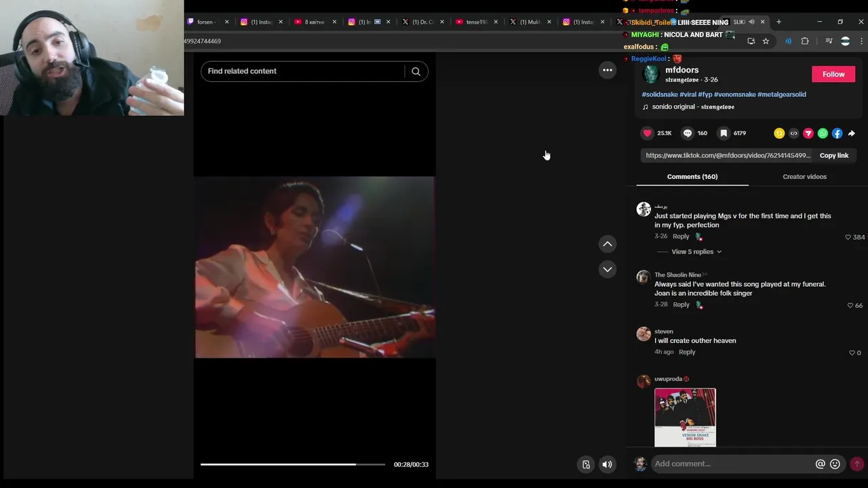The width and height of the screenshot is (868, 488).
Task: Switch to the Dr. X browser tab
Action: pos(422,22)
